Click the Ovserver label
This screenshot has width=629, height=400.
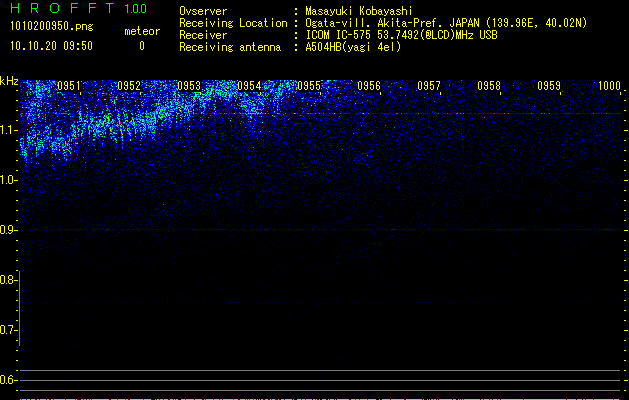[203, 11]
